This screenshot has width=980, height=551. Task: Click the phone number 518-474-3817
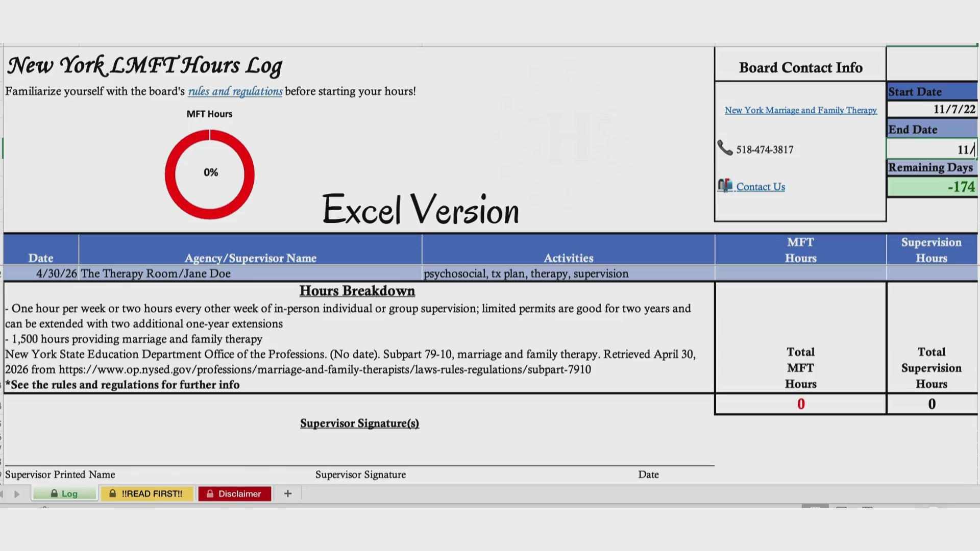(x=765, y=150)
